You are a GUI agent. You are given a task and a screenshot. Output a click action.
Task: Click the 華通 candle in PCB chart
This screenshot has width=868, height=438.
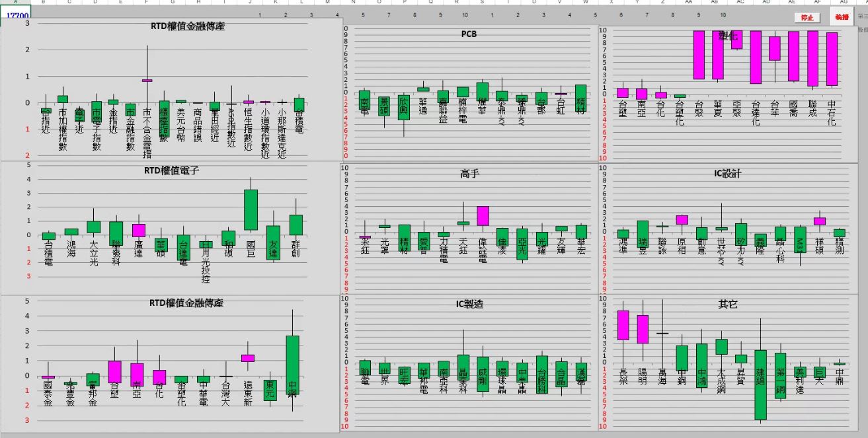tap(423, 89)
